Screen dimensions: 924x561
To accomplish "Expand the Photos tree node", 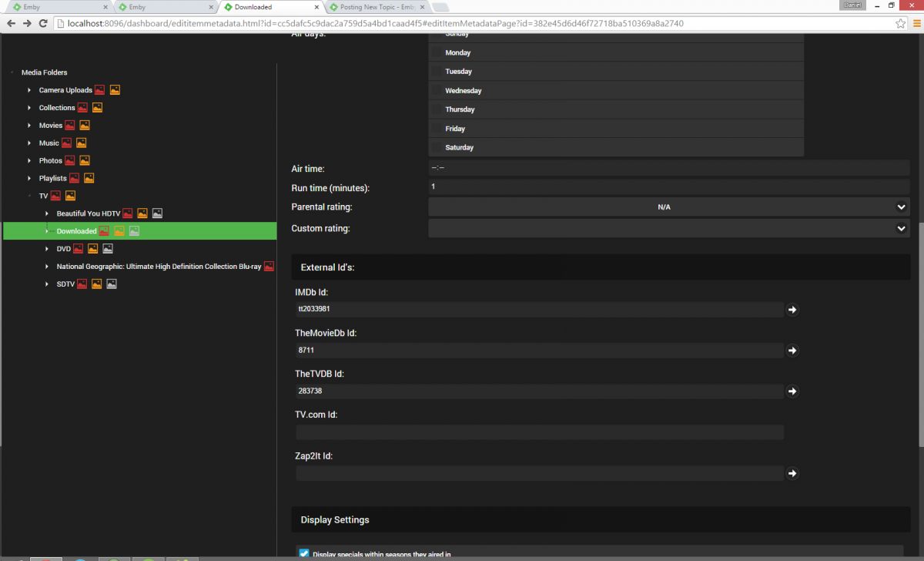I will [29, 161].
